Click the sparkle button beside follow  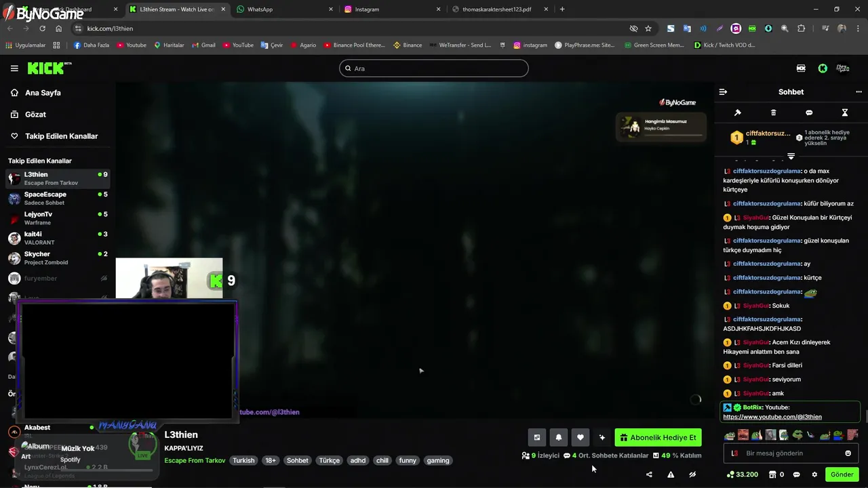601,438
